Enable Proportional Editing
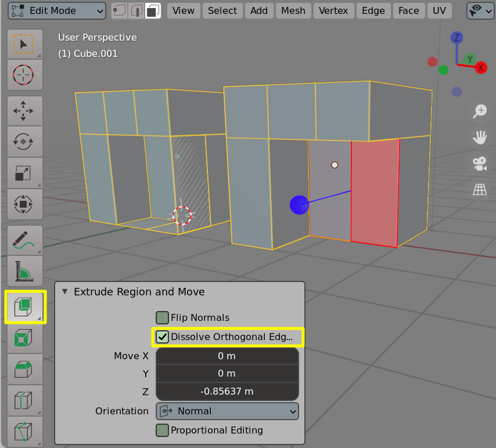Image resolution: width=496 pixels, height=448 pixels. click(x=162, y=430)
